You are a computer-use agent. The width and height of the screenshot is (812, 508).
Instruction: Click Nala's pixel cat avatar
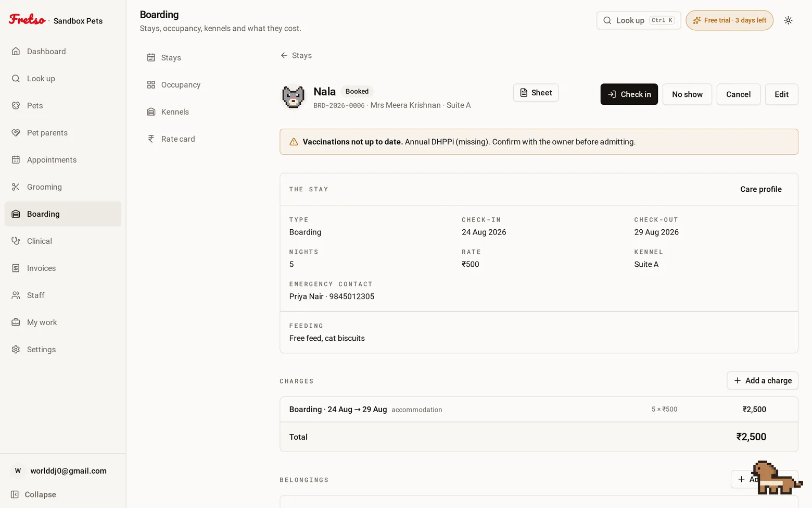(293, 97)
